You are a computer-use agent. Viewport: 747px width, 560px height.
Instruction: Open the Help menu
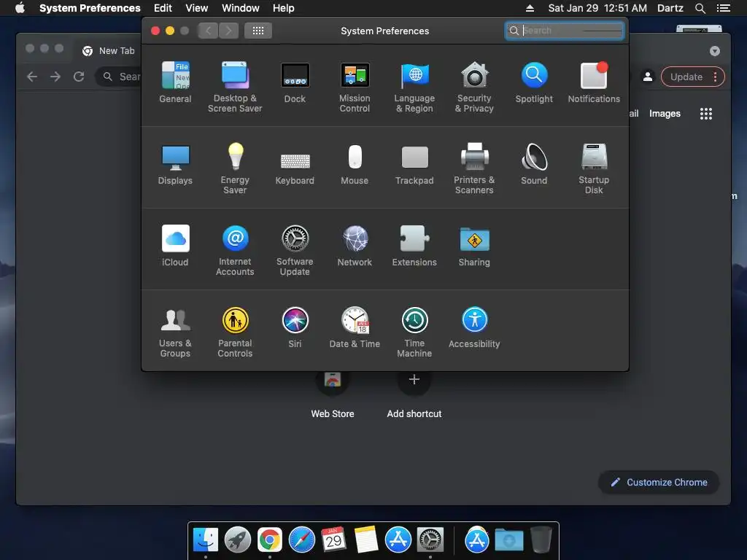point(284,8)
